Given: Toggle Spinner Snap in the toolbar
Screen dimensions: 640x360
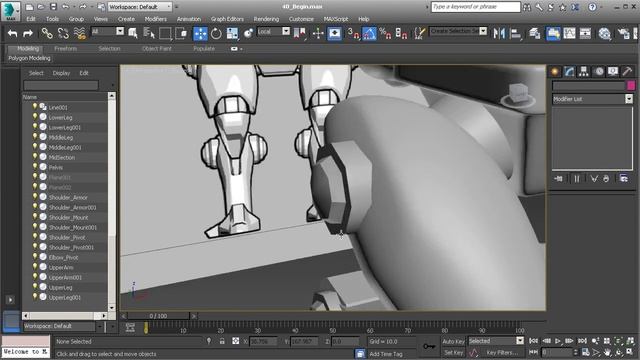Looking at the screenshot, I should pyautogui.click(x=401, y=33).
